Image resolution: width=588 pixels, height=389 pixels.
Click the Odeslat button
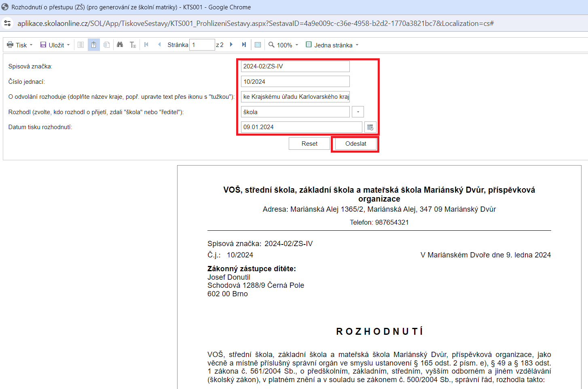coord(356,144)
